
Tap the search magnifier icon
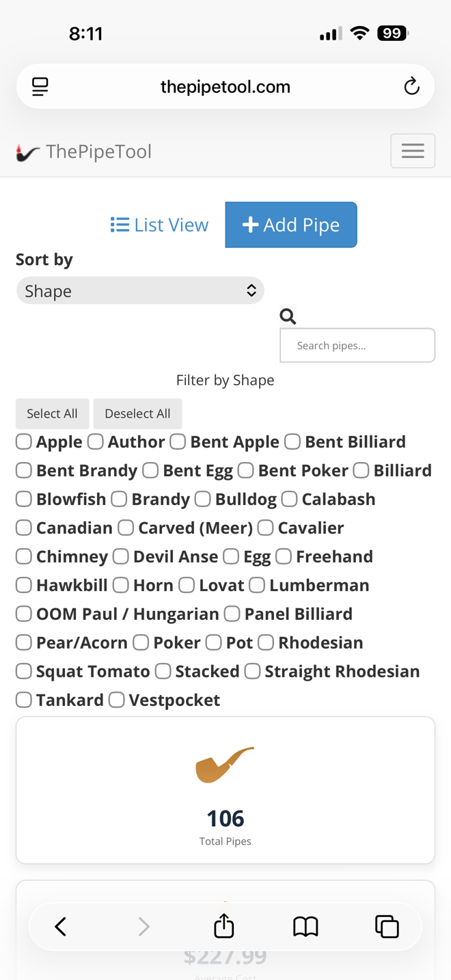(288, 316)
